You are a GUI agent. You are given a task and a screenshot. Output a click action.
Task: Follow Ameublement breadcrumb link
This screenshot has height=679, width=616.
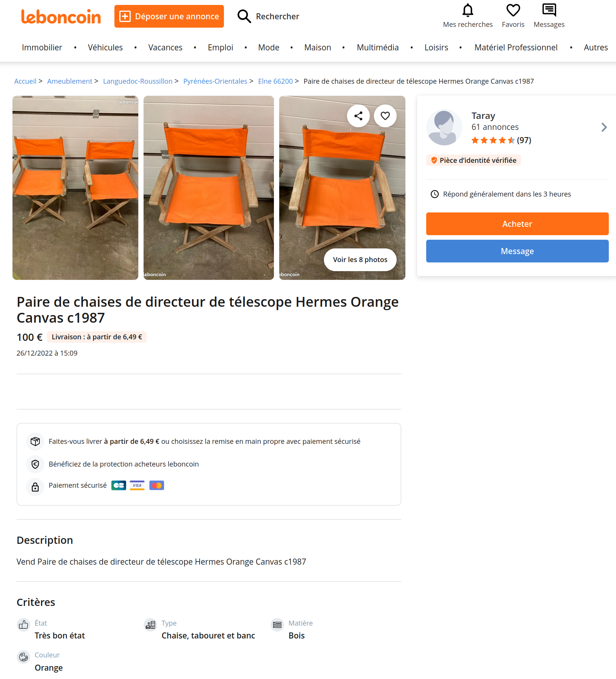tap(70, 81)
